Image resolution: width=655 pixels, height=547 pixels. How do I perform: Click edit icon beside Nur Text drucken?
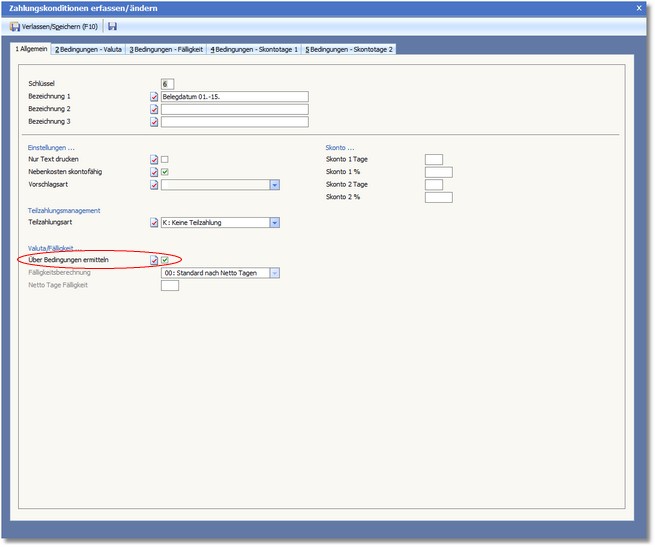coord(154,159)
